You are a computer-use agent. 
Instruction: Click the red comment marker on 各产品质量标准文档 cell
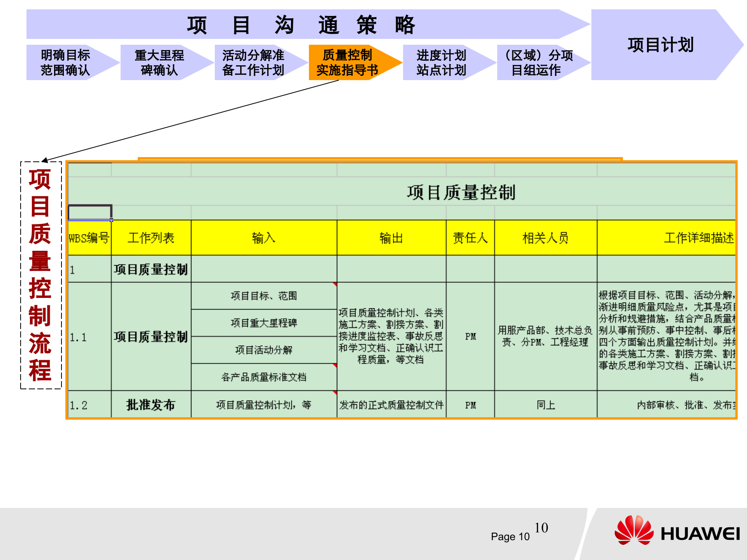(335, 366)
